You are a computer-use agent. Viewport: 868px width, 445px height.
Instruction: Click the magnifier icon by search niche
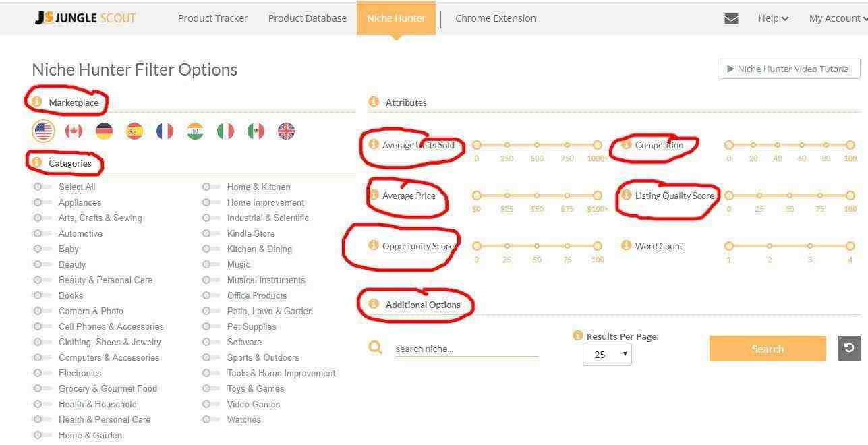click(x=376, y=348)
